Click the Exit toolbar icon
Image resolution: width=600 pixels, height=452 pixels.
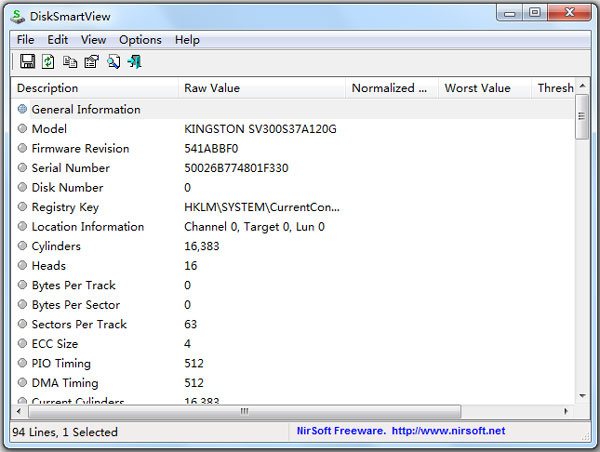[135, 62]
